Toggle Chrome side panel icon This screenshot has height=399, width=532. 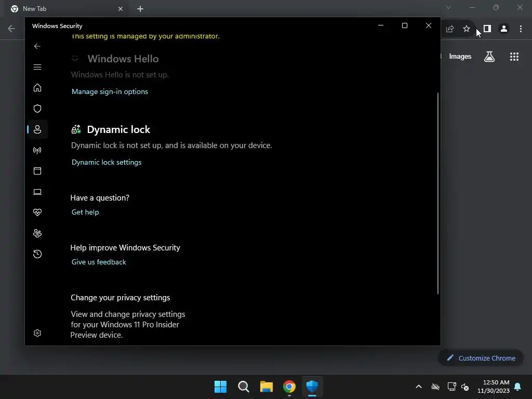(x=487, y=29)
